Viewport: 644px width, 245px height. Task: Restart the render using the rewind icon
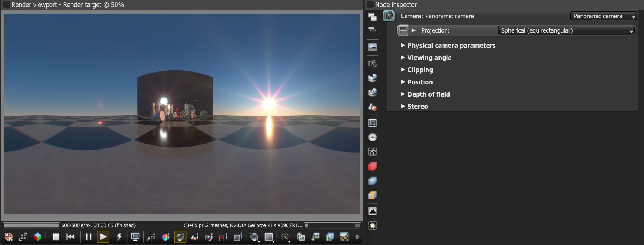pos(70,237)
